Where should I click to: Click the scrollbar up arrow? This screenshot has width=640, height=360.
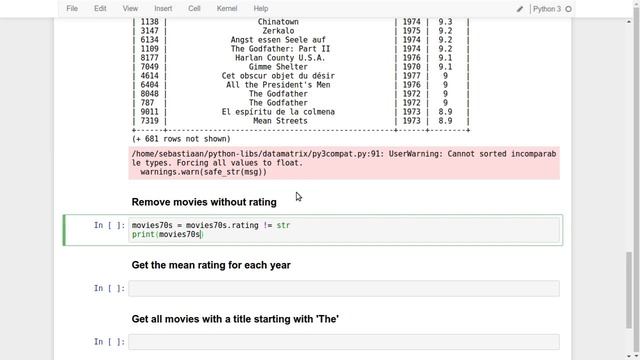[x=629, y=21]
